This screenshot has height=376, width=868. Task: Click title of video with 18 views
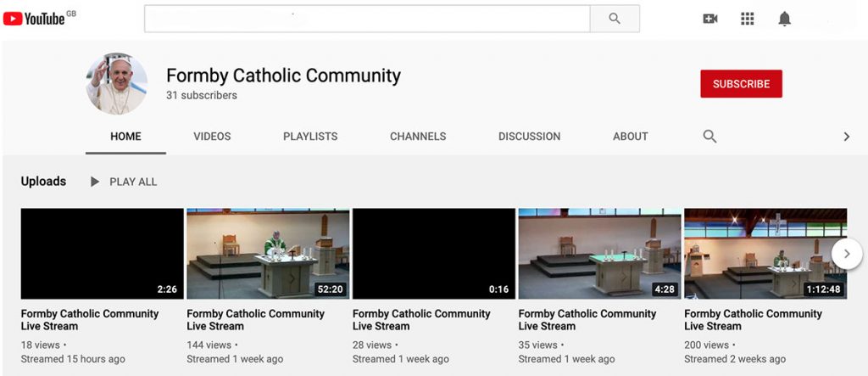pos(90,320)
